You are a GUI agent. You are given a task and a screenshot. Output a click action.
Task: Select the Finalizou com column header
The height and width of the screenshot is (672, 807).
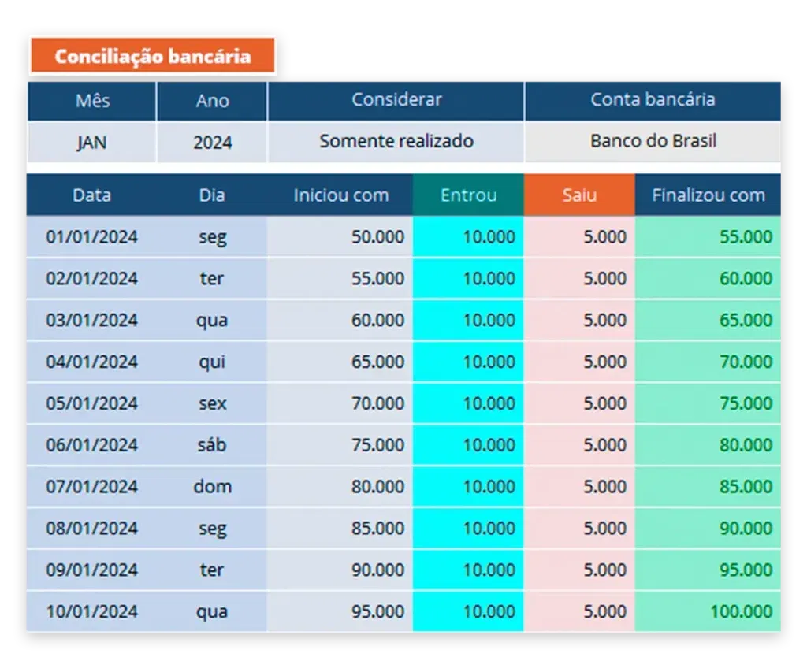[x=708, y=195]
